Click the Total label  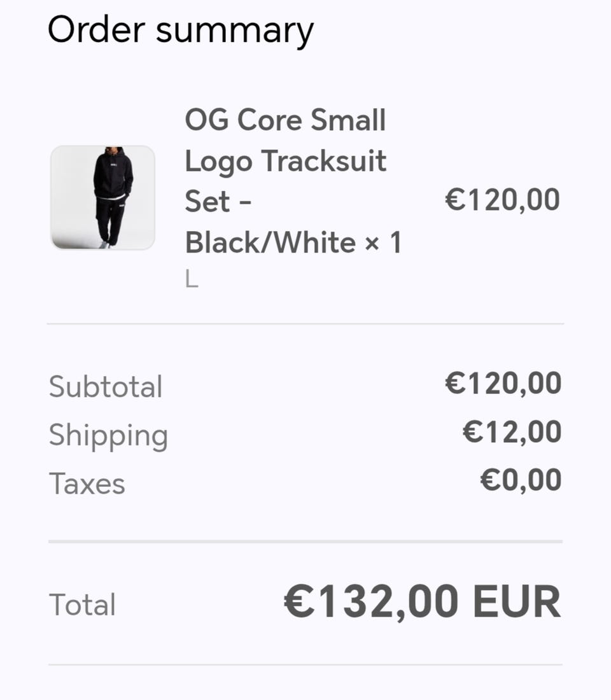coord(82,605)
